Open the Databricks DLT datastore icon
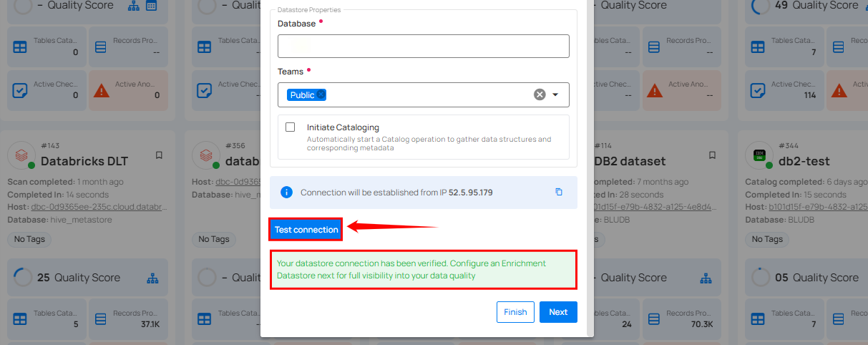This screenshot has width=868, height=345. [x=21, y=155]
